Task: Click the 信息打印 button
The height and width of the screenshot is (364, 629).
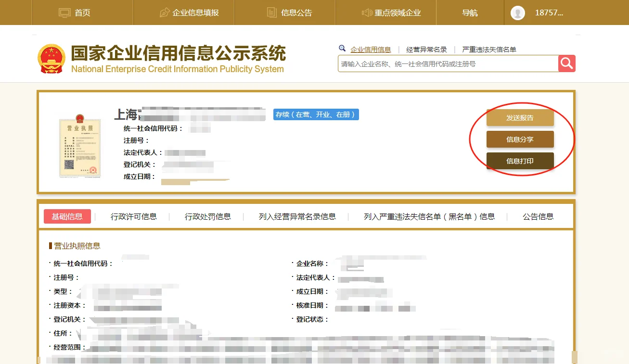Action: point(520,161)
